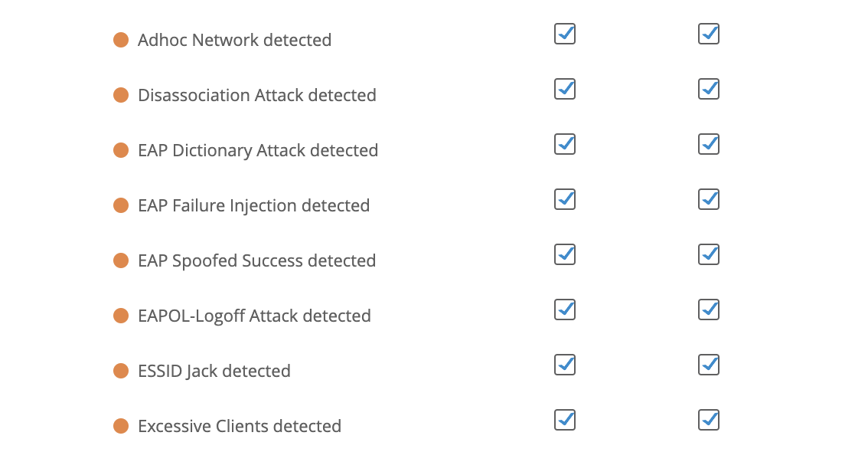
Task: Click orange dot beside ESSID Jack detected
Action: [x=121, y=371]
